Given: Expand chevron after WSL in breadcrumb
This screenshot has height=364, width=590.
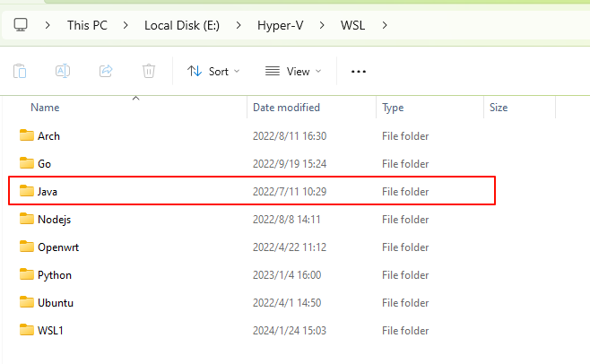Looking at the screenshot, I should 385,24.
